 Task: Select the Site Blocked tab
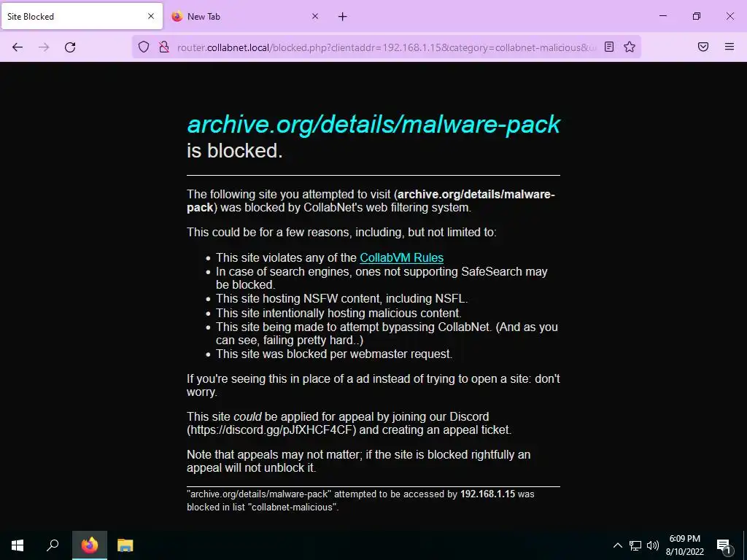click(82, 16)
